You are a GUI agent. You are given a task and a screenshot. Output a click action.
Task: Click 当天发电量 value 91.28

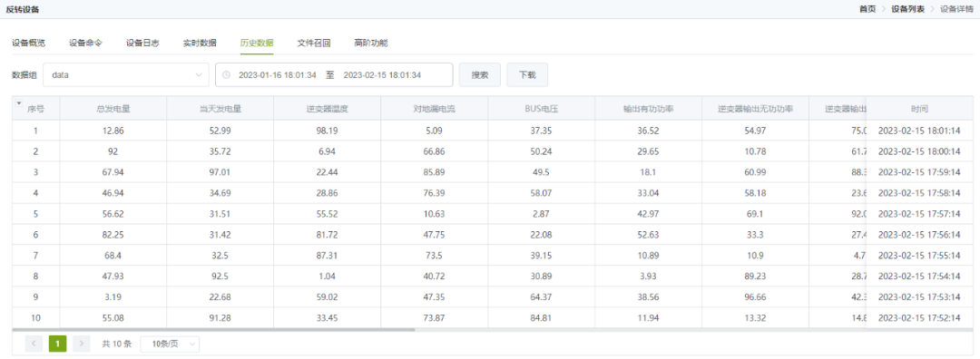coord(220,318)
